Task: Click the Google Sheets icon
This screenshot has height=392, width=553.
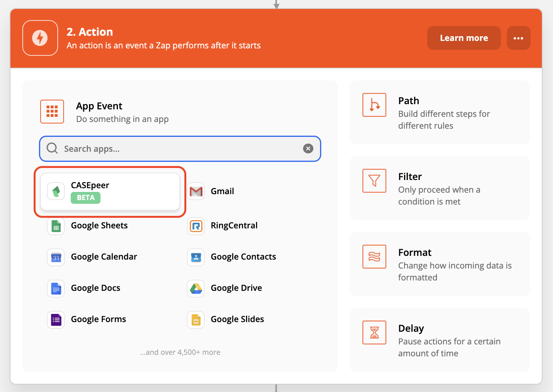Action: (56, 226)
